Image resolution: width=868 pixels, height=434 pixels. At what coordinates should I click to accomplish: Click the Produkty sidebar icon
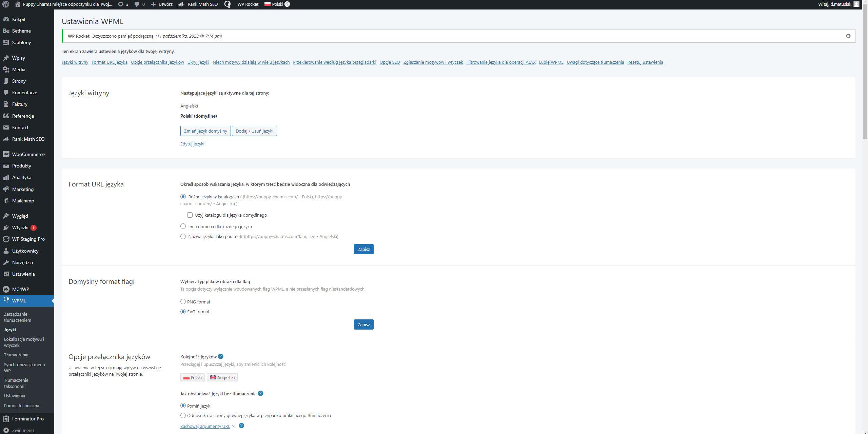point(6,166)
